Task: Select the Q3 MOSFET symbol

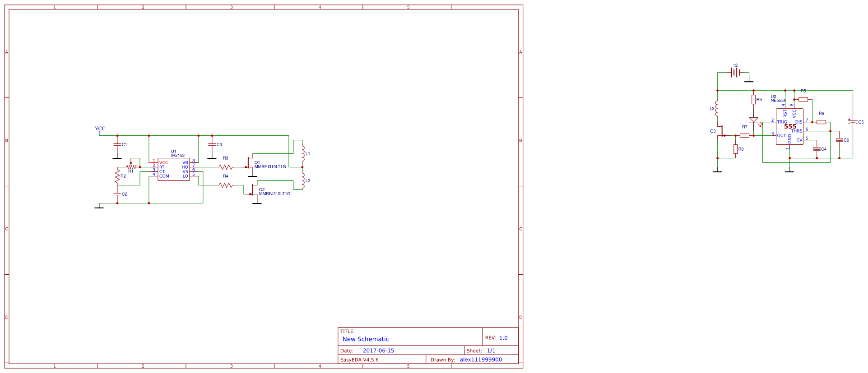Action: (722, 131)
